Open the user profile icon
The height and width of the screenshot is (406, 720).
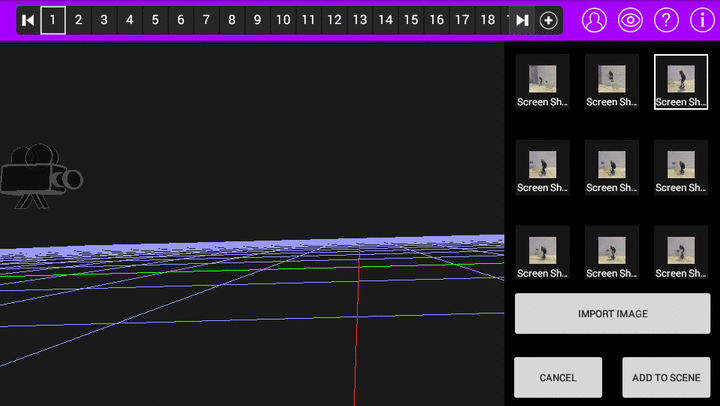coord(594,20)
